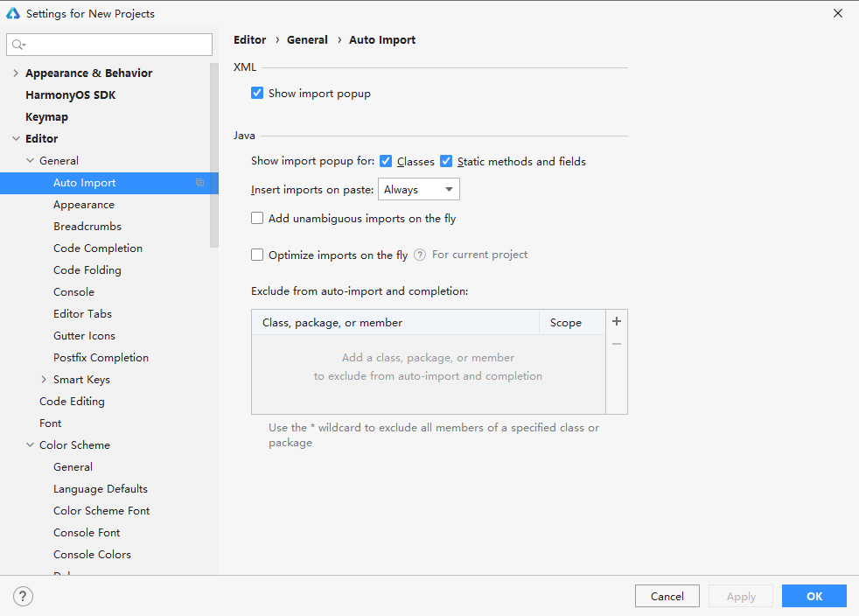859x616 pixels.
Task: Toggle Static methods and fields checkbox
Action: pos(446,161)
